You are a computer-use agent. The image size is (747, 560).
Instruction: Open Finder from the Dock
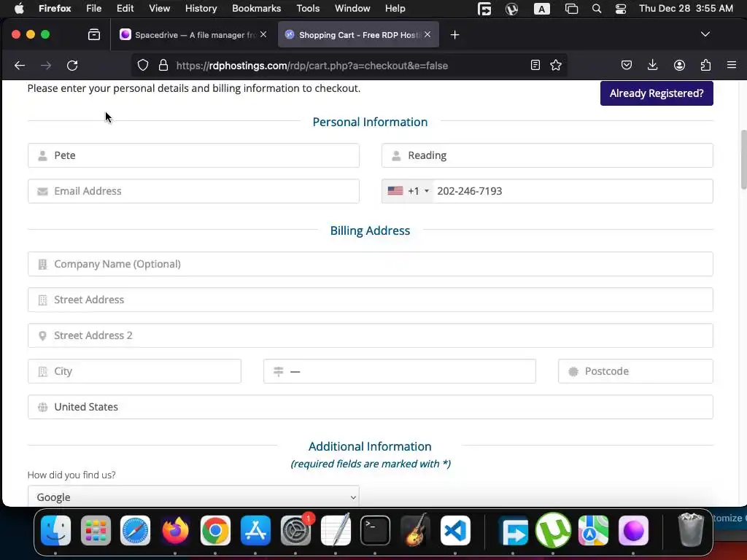click(x=55, y=531)
